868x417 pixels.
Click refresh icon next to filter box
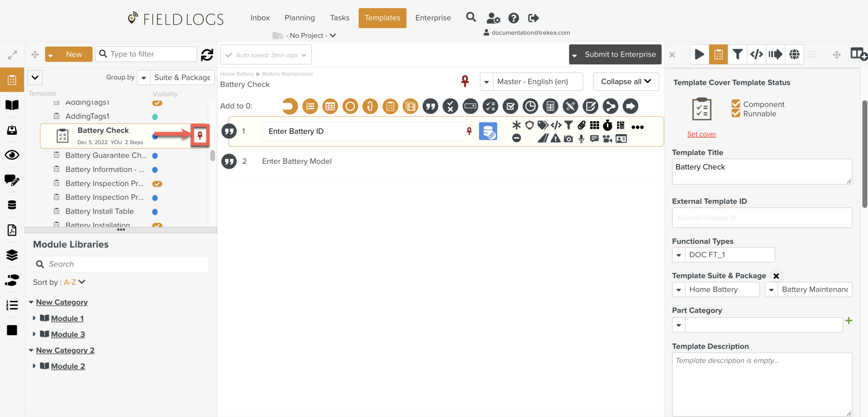point(207,55)
